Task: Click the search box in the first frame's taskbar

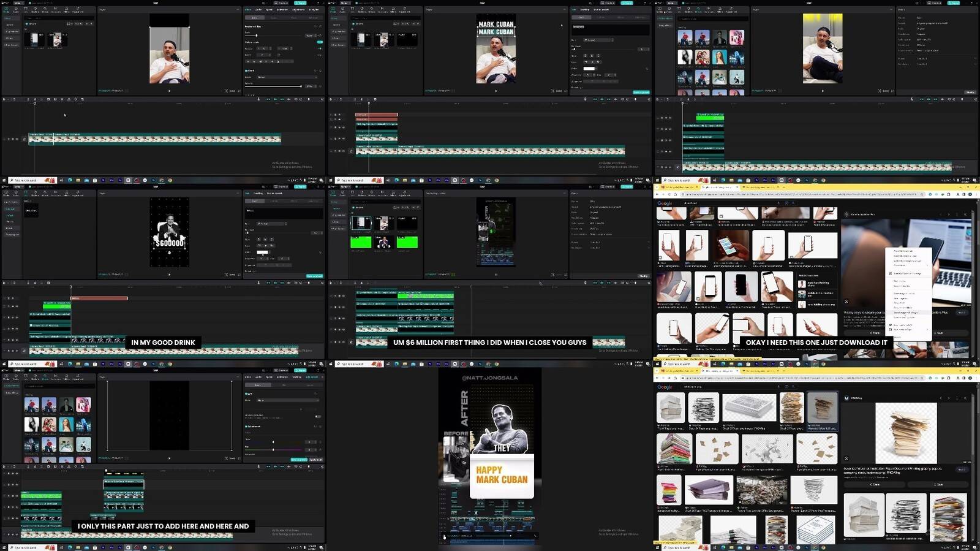Action: pos(32,180)
